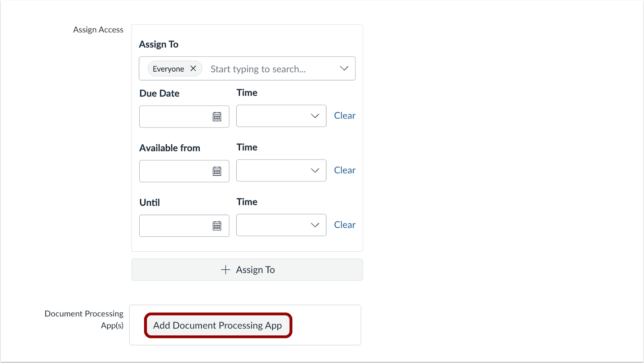Click the X inside the Everyone pill
The width and height of the screenshot is (644, 363).
[x=193, y=68]
